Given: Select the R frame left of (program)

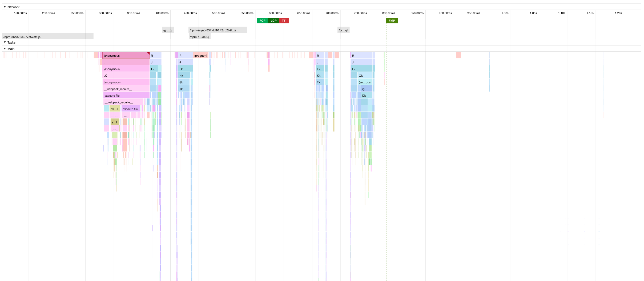Looking at the screenshot, I should (x=185, y=56).
